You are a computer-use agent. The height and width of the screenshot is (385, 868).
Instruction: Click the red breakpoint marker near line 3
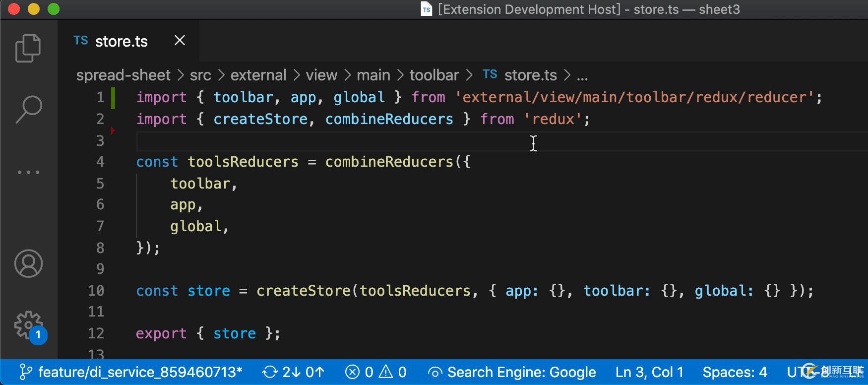click(x=113, y=130)
